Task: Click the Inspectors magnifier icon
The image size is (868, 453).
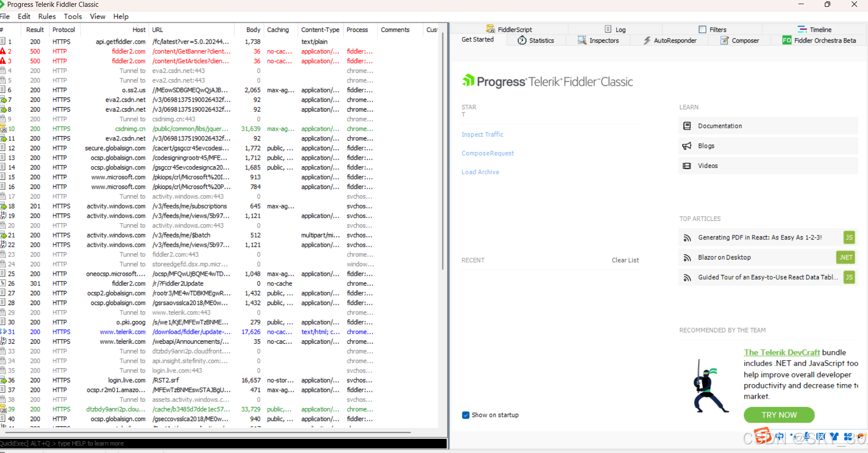Action: (582, 41)
